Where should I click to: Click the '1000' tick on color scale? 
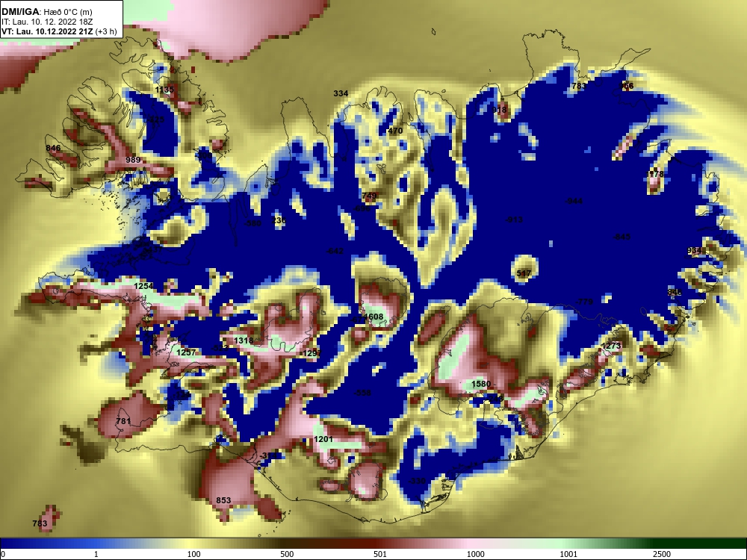(x=475, y=554)
